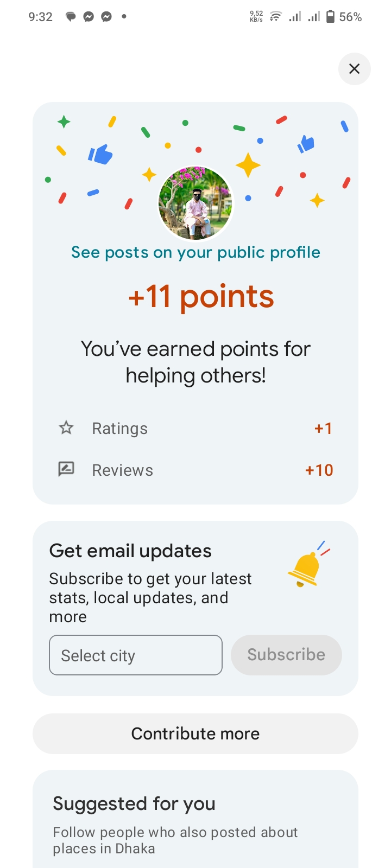
Task: Select the Ratings +1 points row
Action: pos(195,429)
